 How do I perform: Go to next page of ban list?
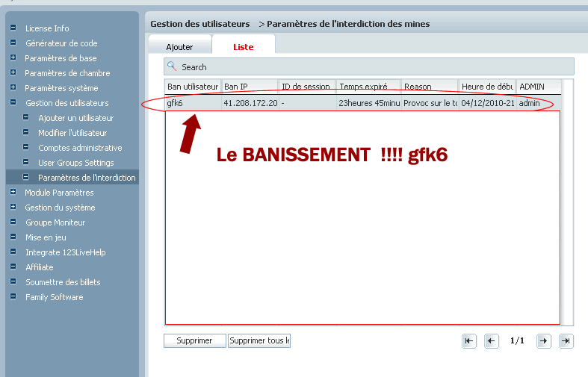pos(544,340)
